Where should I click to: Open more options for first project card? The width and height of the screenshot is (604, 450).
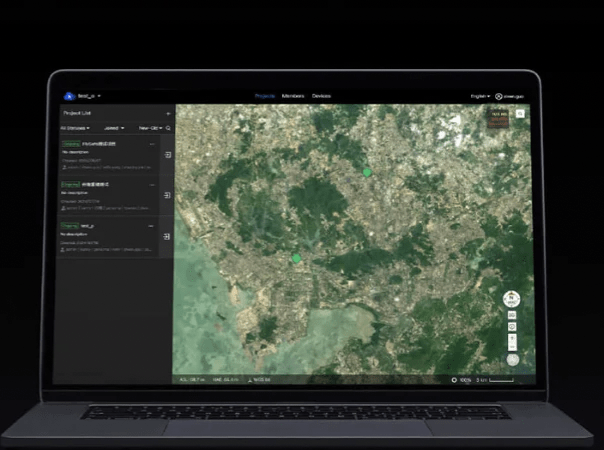click(x=152, y=144)
